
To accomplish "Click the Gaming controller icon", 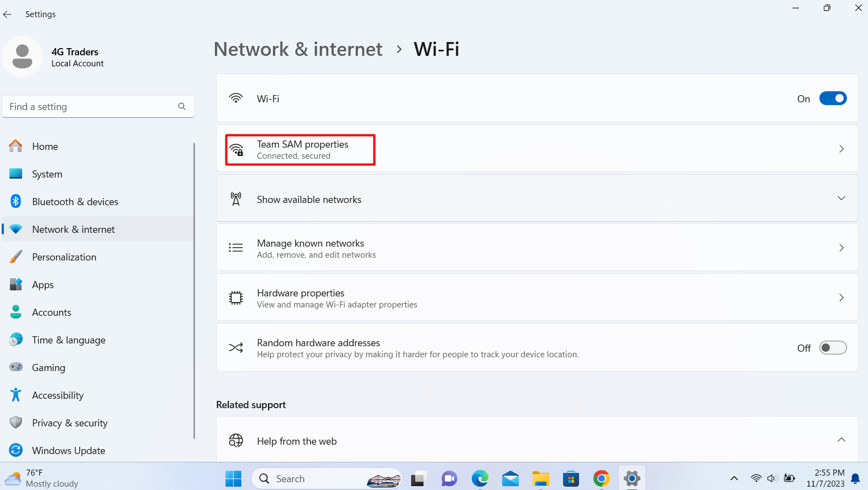I will [16, 367].
